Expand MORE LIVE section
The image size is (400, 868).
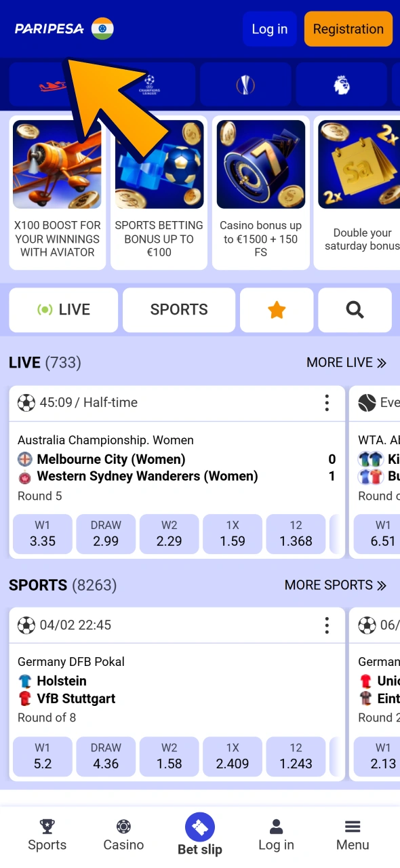coord(346,362)
